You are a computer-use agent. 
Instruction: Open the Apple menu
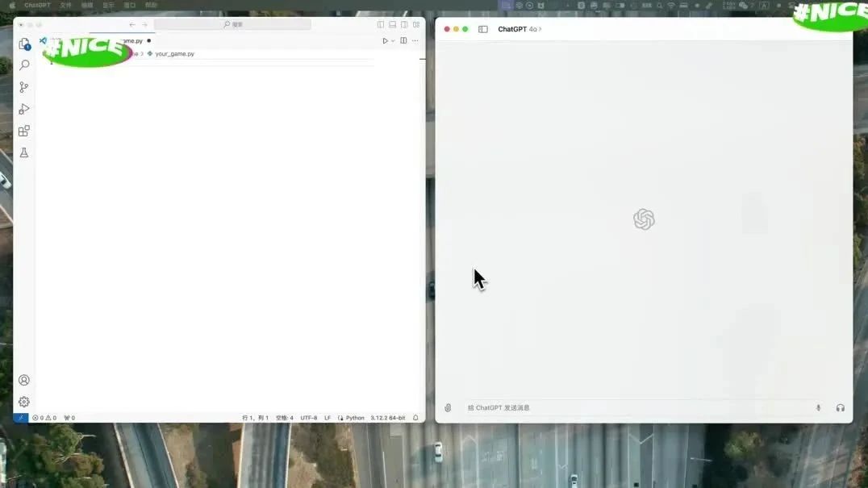click(12, 5)
